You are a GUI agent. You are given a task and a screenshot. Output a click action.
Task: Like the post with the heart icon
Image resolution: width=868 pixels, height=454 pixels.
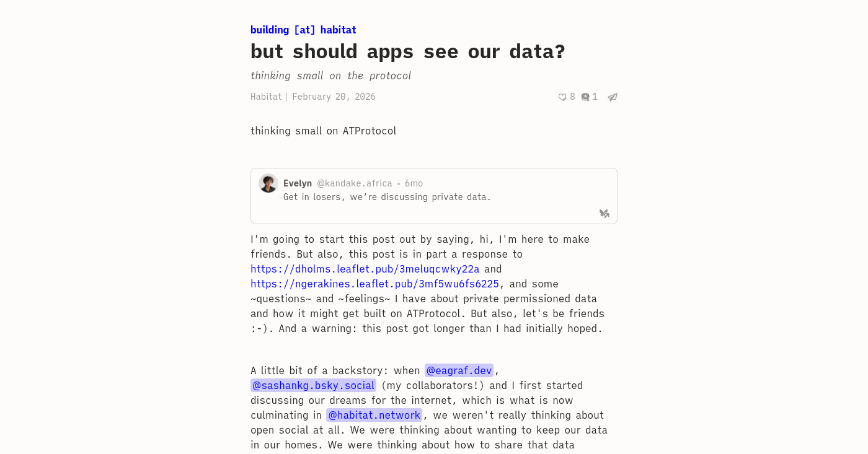562,97
